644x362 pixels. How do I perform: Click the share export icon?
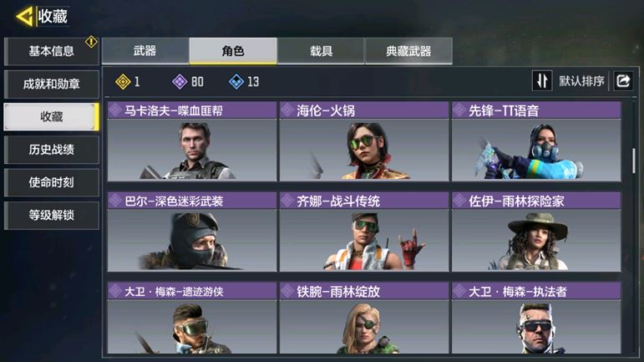tap(623, 80)
